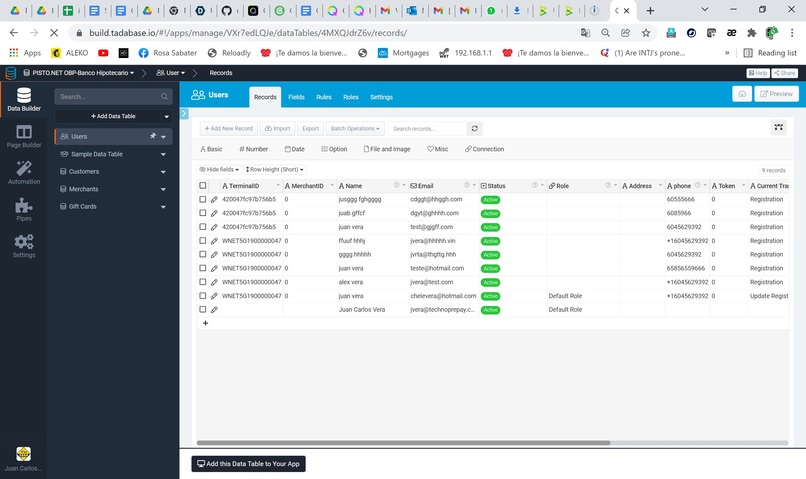Click Add New Record button
Image resolution: width=806 pixels, height=479 pixels.
(x=229, y=128)
